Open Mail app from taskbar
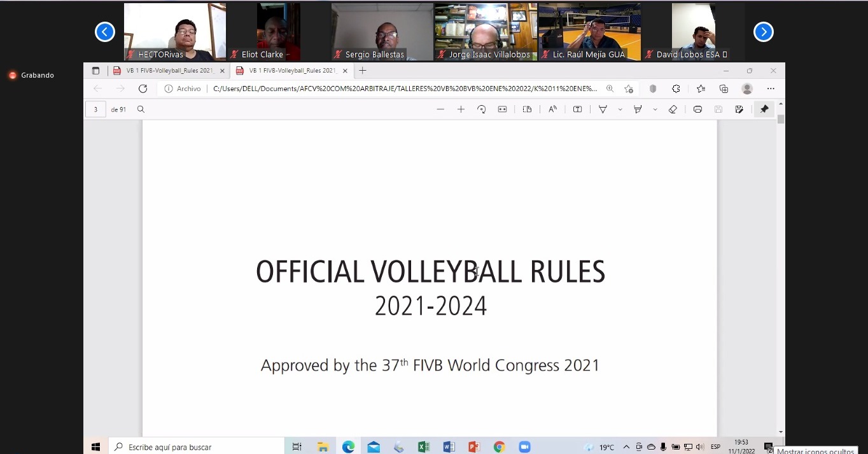Image resolution: width=868 pixels, height=454 pixels. click(374, 447)
